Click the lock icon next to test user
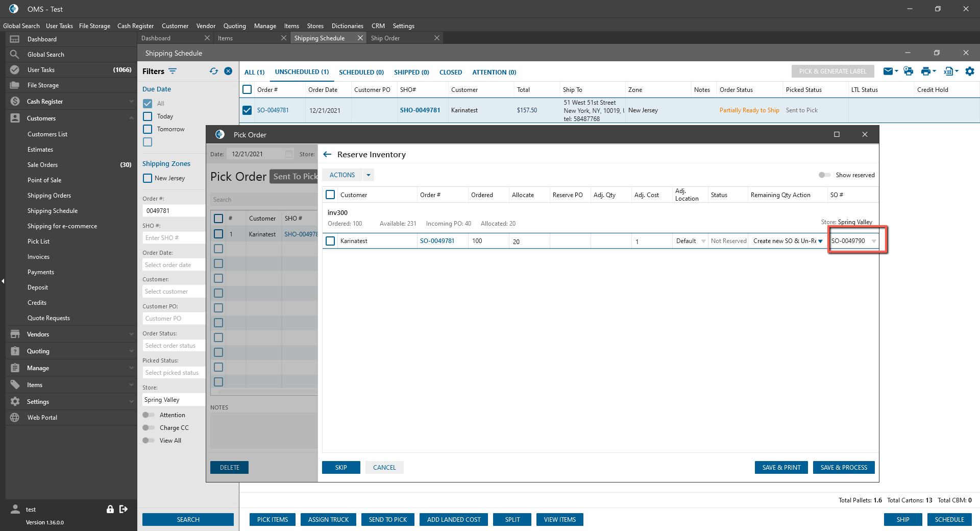Screen dimensions: 980x531 pyautogui.click(x=110, y=509)
